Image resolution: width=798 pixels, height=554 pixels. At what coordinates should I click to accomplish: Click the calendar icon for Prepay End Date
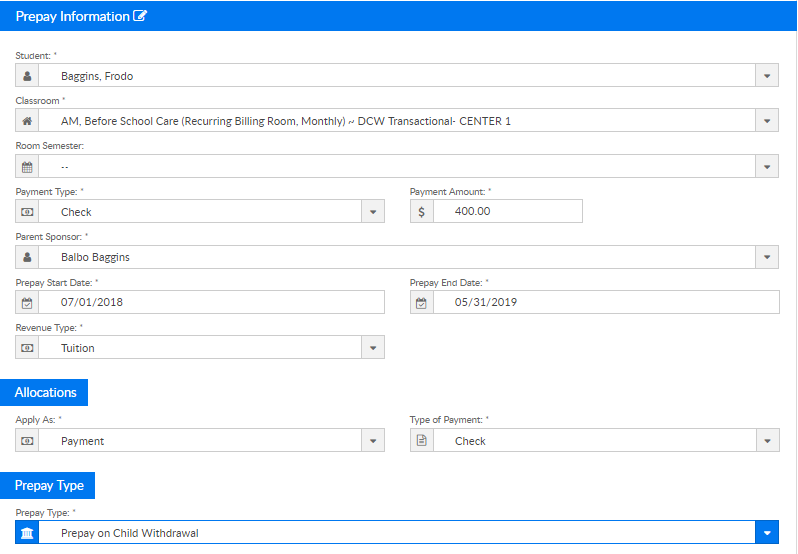pyautogui.click(x=422, y=303)
